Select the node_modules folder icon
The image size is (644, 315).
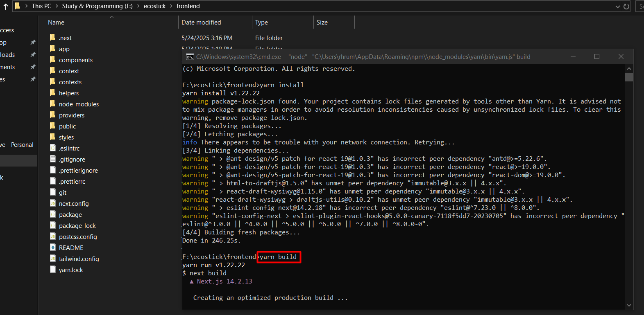52,104
